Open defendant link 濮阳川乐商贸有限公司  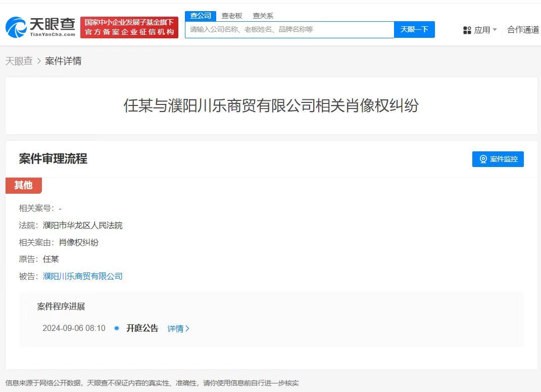pyautogui.click(x=83, y=276)
